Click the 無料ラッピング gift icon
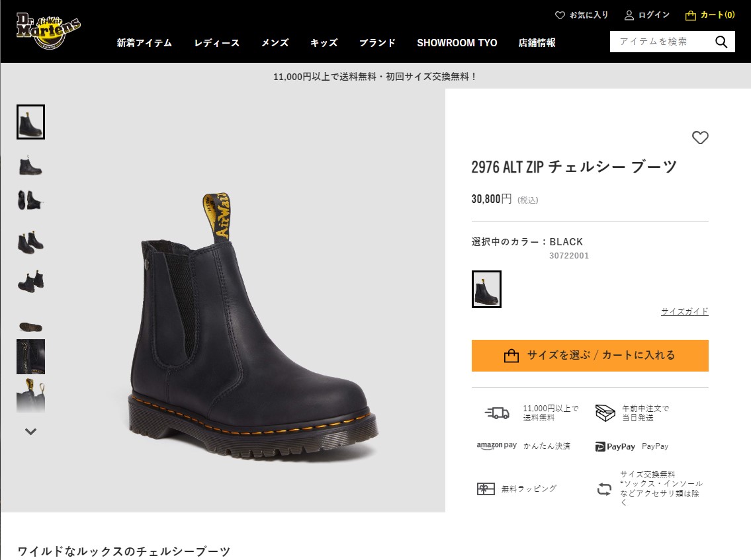The image size is (751, 560). [x=486, y=489]
